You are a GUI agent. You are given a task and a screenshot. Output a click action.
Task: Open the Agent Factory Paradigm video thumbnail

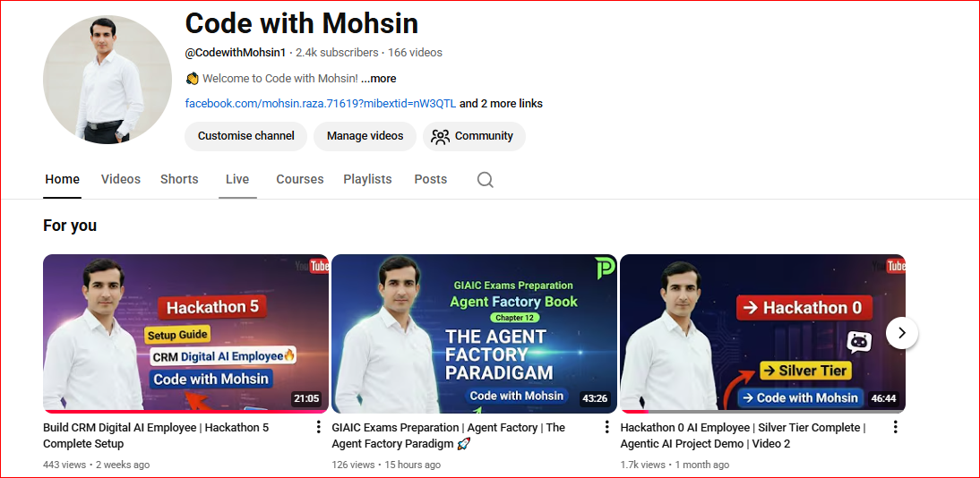[x=475, y=334]
